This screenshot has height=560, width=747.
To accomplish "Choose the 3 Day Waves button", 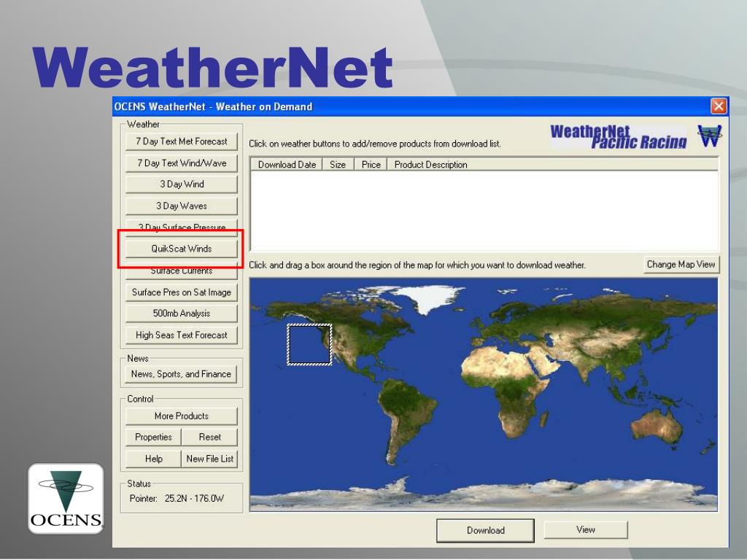I will pos(182,206).
